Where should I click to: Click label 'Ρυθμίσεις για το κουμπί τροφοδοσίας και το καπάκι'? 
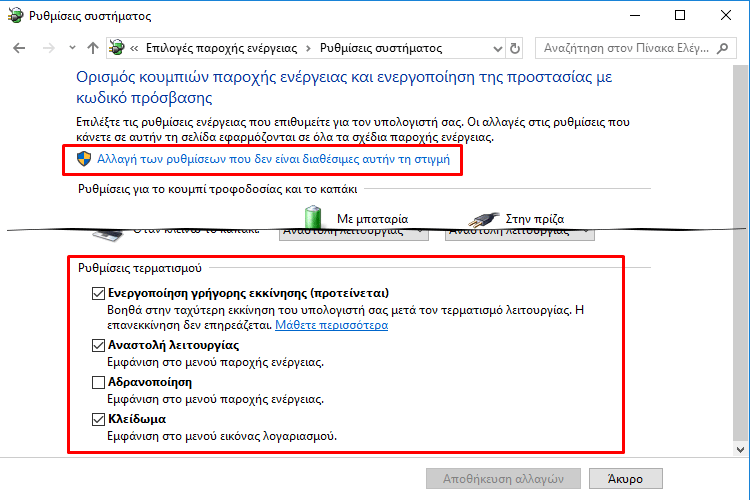click(x=218, y=189)
